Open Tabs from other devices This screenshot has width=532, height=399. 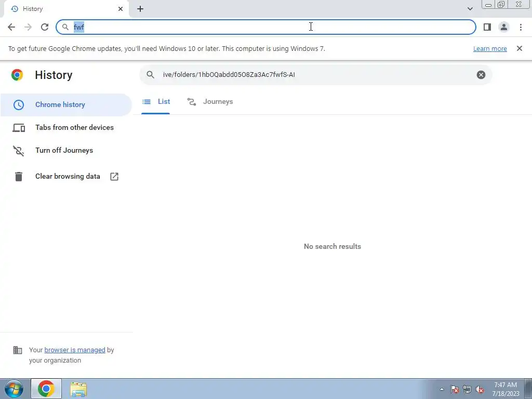pyautogui.click(x=66, y=128)
